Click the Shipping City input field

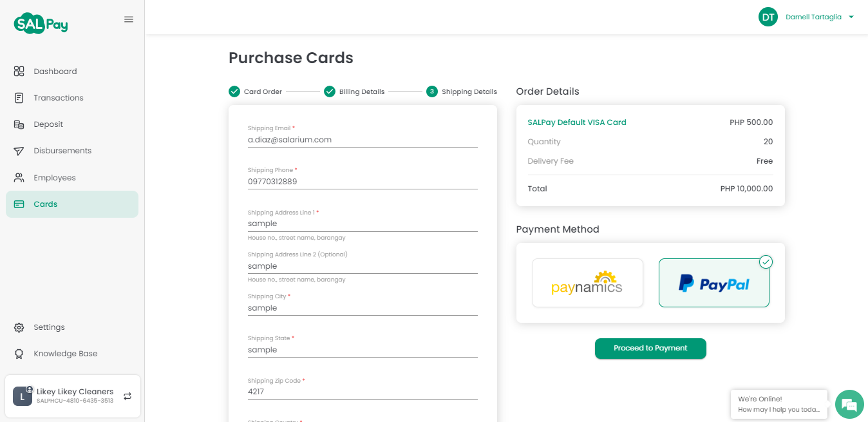coord(363,308)
